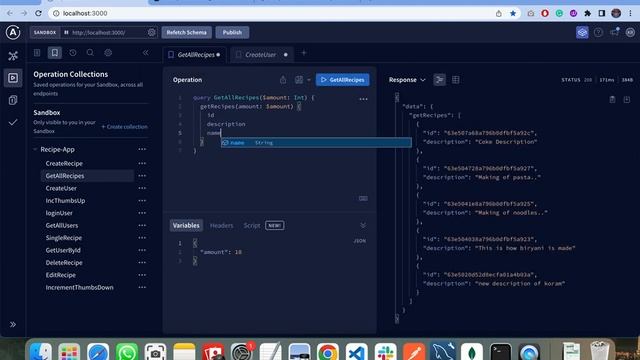This screenshot has width=640, height=360.
Task: Open WhatsApp in the Dock
Action: [x=127, y=352]
